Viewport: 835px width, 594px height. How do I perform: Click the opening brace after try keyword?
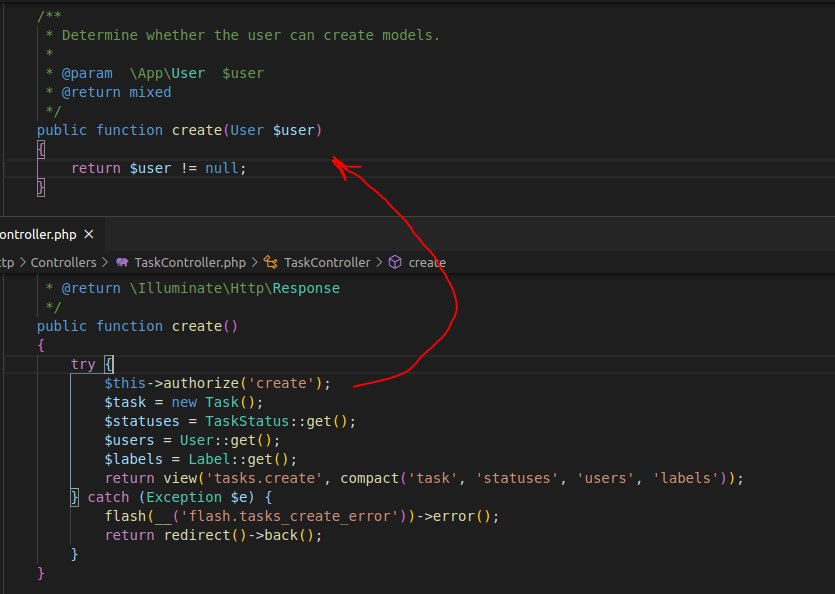pos(109,364)
